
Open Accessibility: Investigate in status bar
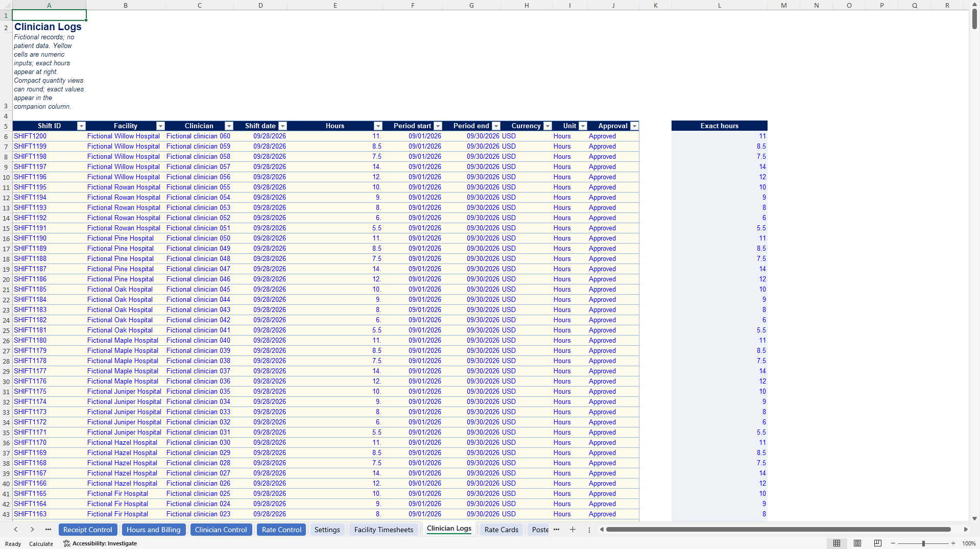coord(100,543)
